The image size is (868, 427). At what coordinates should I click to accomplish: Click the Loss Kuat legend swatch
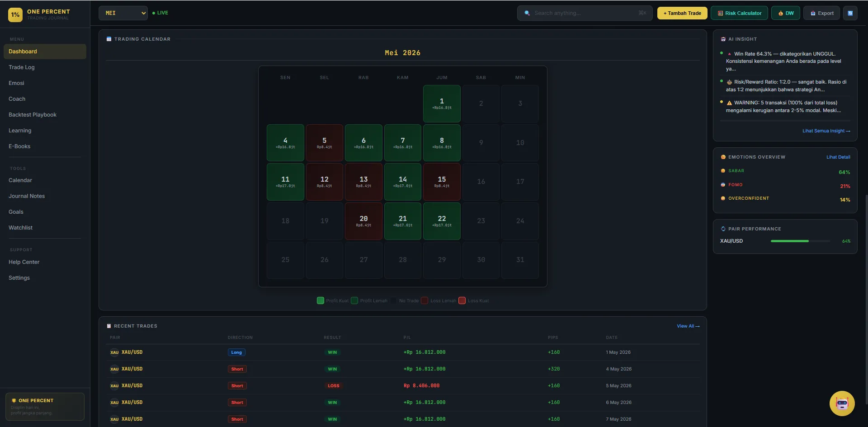(462, 300)
